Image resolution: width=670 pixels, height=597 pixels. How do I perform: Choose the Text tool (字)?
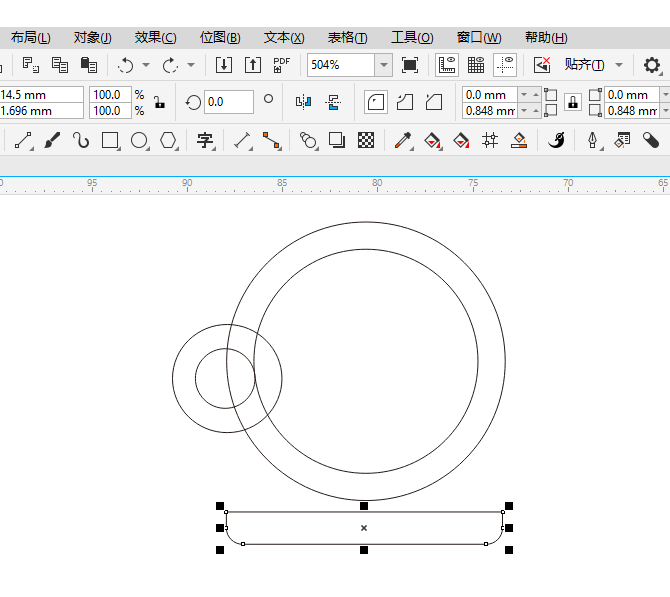click(205, 140)
